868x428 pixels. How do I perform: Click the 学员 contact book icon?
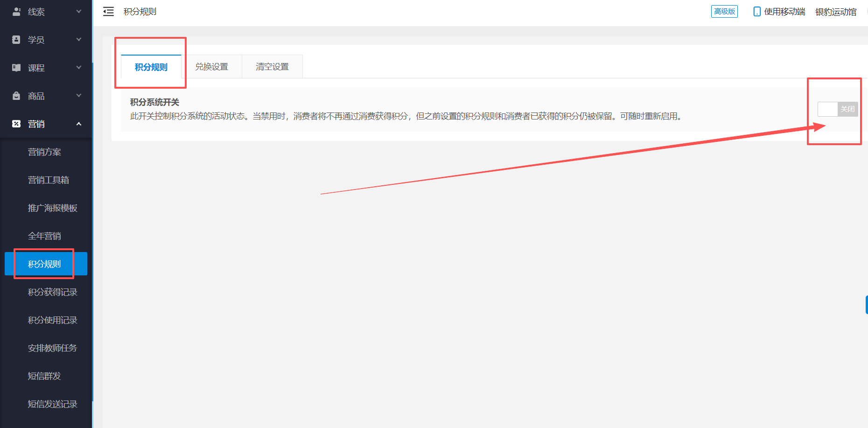tap(15, 39)
